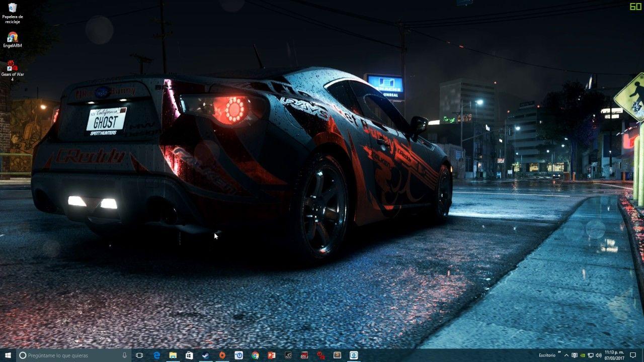Click the Escritorio toolbar label
The image size is (644, 362).
547,355
